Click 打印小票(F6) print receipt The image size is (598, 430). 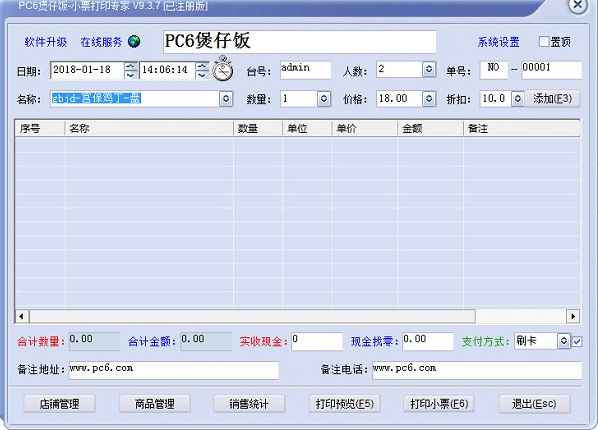pos(439,404)
